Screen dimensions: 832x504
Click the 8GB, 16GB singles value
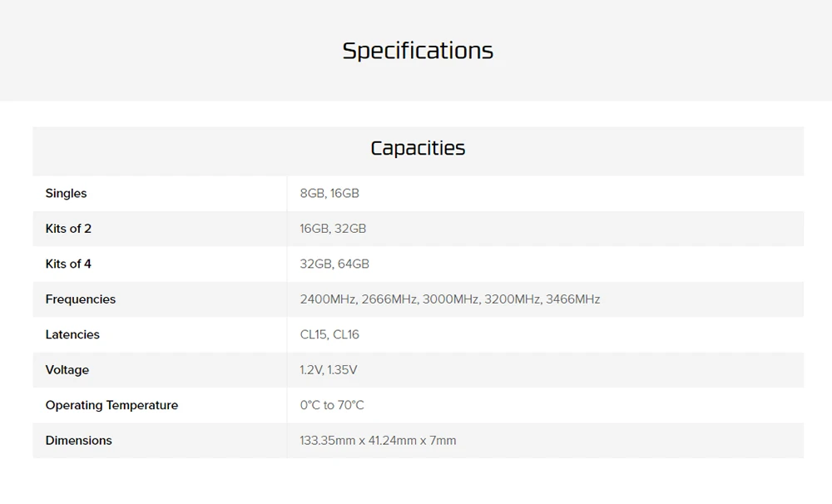[x=329, y=194]
